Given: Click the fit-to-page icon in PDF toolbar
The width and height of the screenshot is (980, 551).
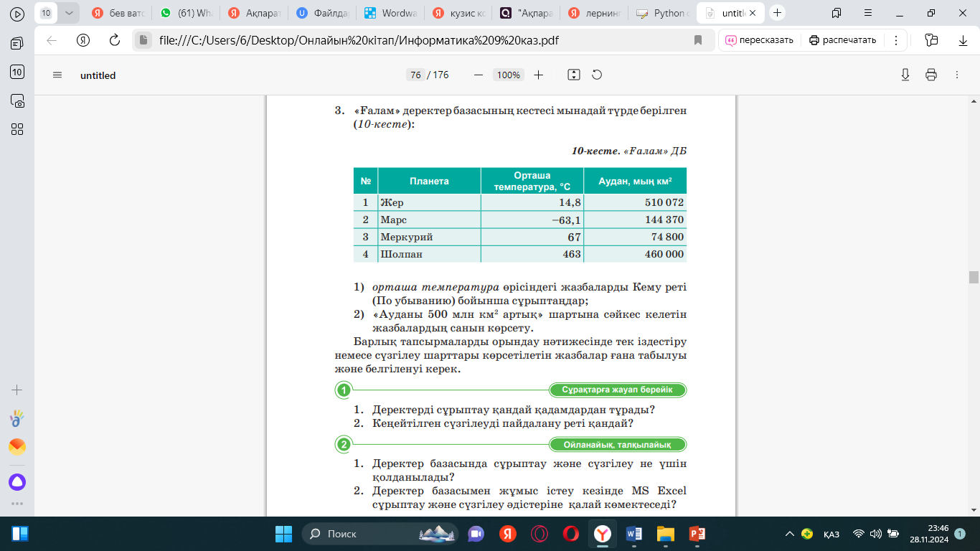Looking at the screenshot, I should coord(573,75).
